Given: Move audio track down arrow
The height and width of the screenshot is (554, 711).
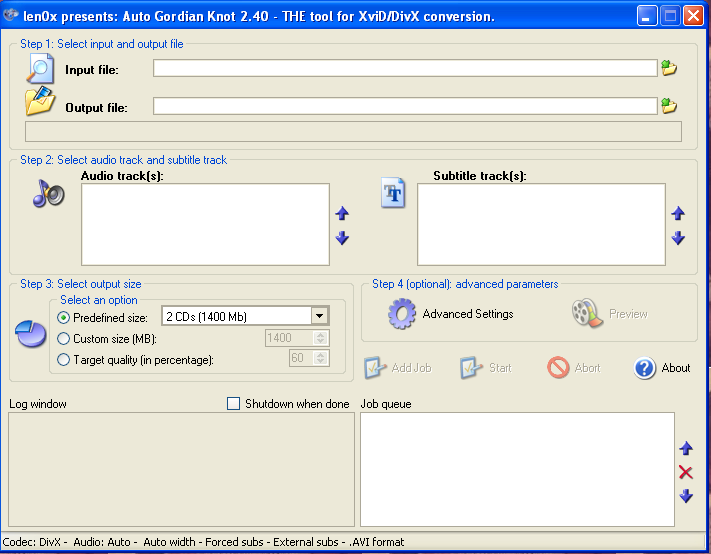Looking at the screenshot, I should [342, 238].
